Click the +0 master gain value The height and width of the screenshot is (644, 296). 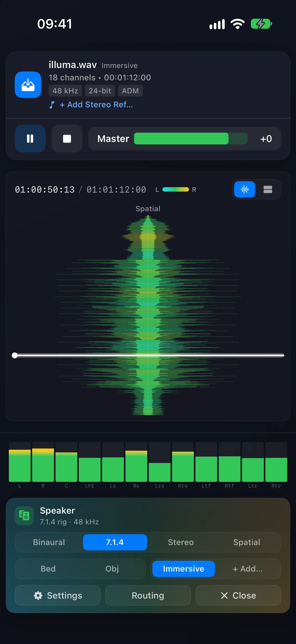pyautogui.click(x=266, y=139)
